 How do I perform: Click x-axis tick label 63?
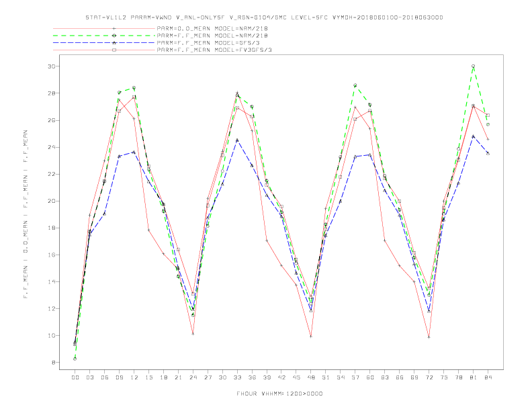(x=385, y=377)
